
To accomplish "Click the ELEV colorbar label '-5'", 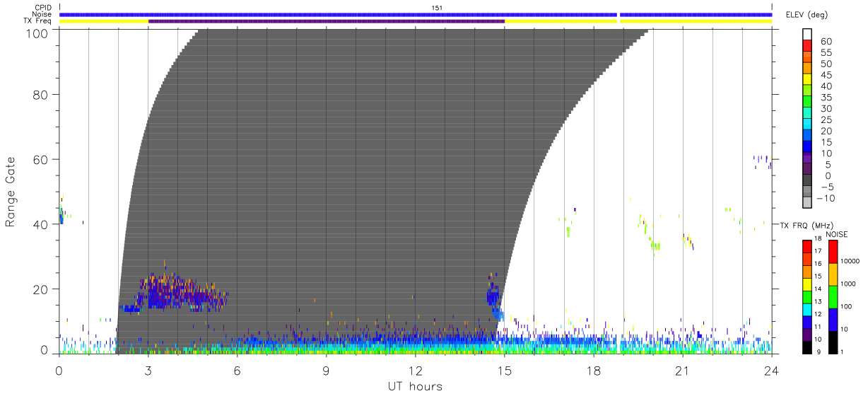I will [x=828, y=187].
